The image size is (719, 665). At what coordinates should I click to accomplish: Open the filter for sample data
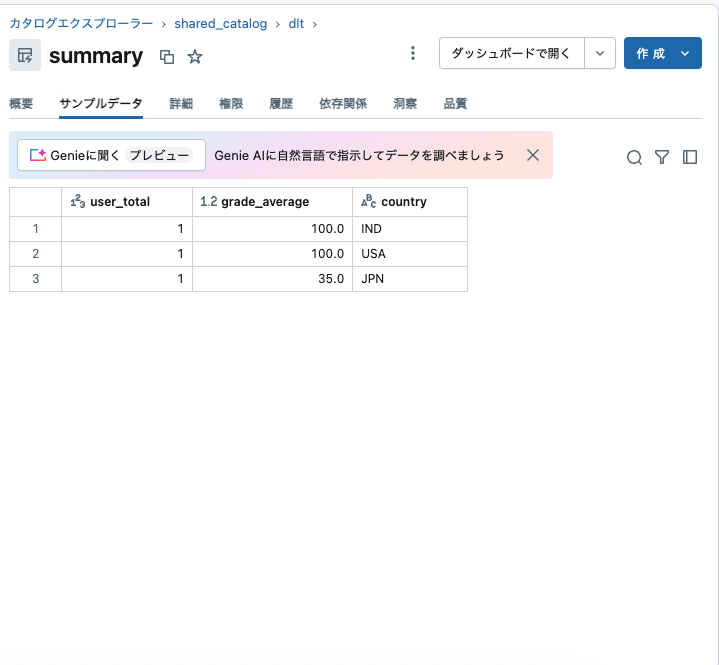tap(662, 157)
